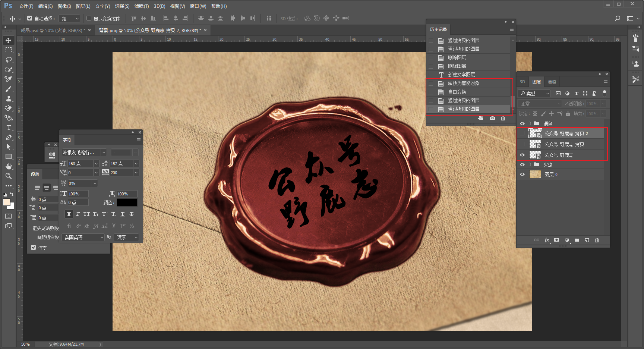Uncheck the 连字 checkbox
Viewport: 644px width, 349px height.
coord(34,248)
